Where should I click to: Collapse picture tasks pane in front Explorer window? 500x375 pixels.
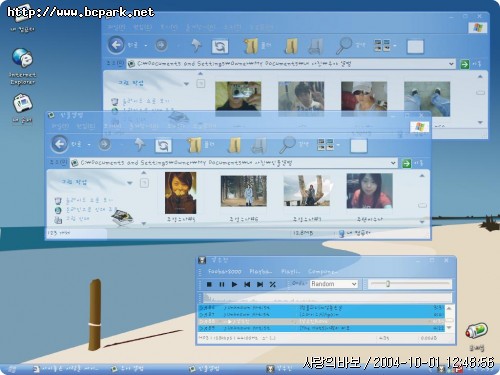130,183
